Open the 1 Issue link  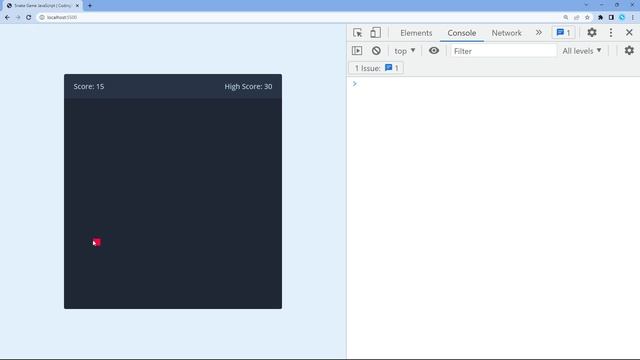tap(376, 68)
